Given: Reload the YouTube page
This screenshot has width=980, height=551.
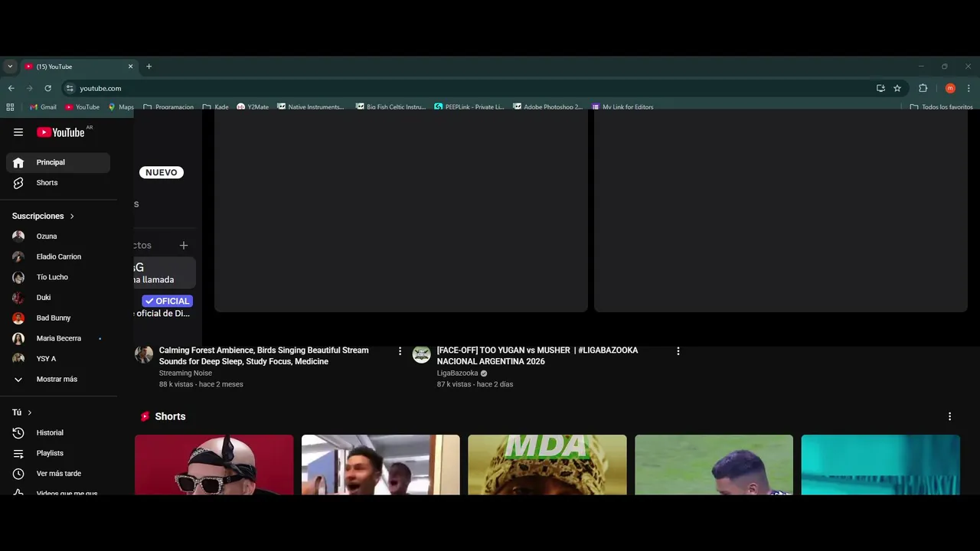Looking at the screenshot, I should [x=47, y=88].
